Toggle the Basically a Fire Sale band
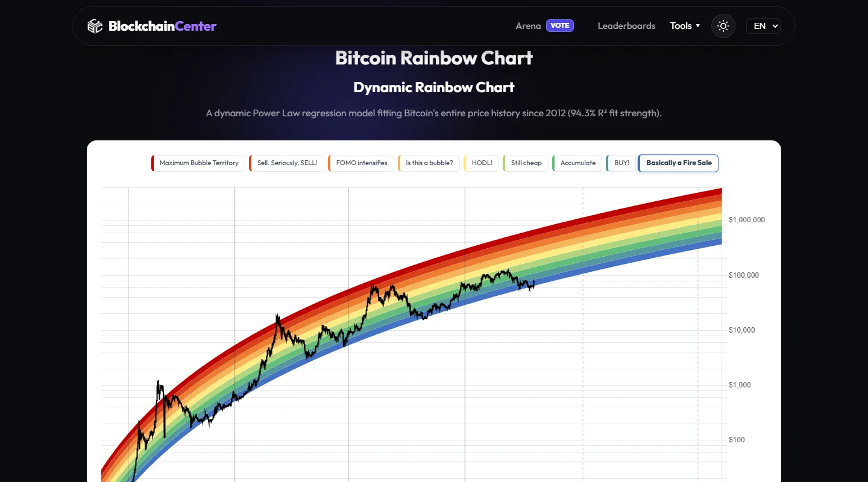 point(678,163)
